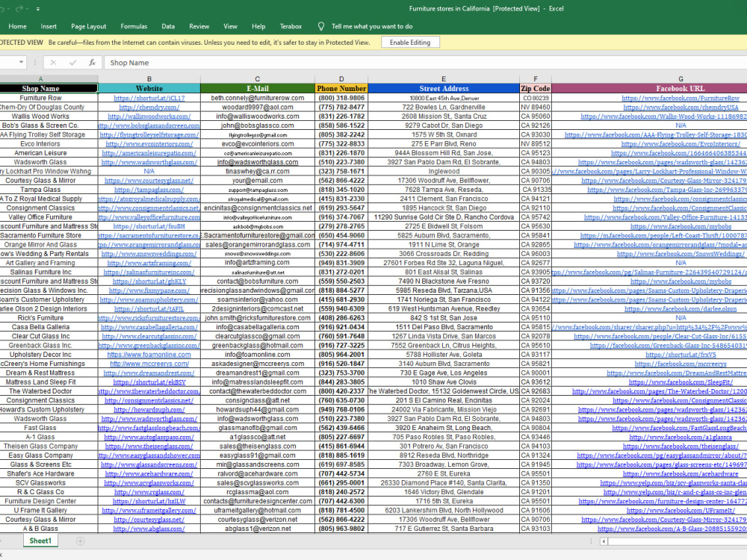The image size is (747, 560).
Task: Select column B header
Action: tap(149, 79)
